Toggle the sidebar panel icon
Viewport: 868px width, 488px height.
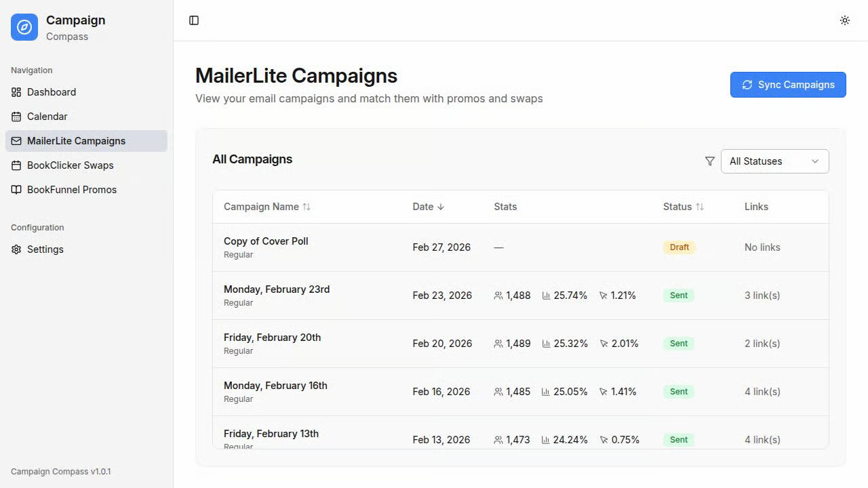(194, 20)
